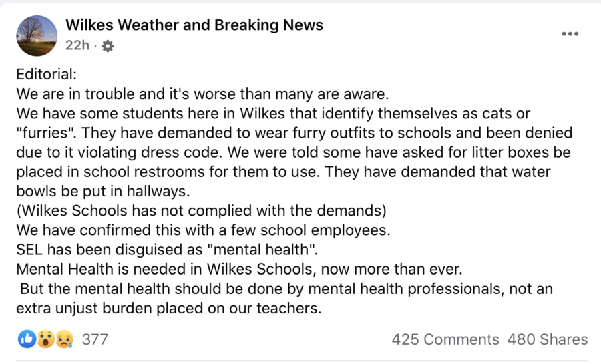Click the 22h post timestamp
This screenshot has width=601, height=364.
point(77,45)
